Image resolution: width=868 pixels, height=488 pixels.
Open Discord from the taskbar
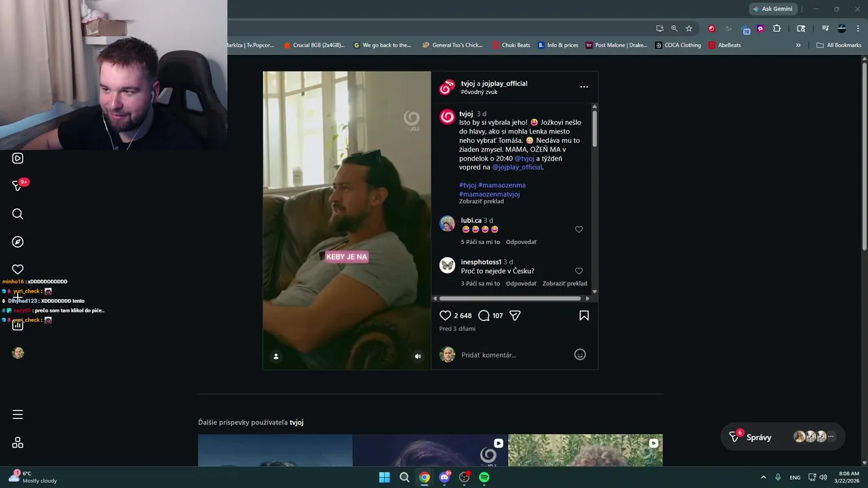(444, 477)
